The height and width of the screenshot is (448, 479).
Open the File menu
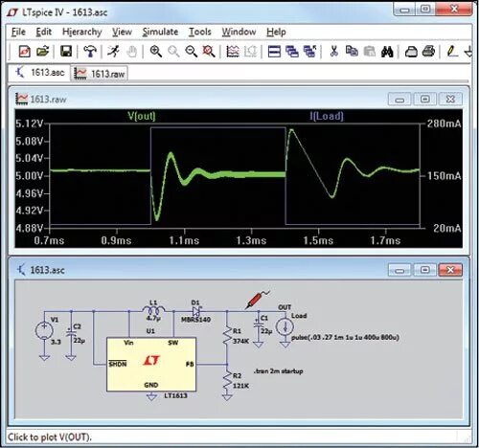(x=18, y=32)
